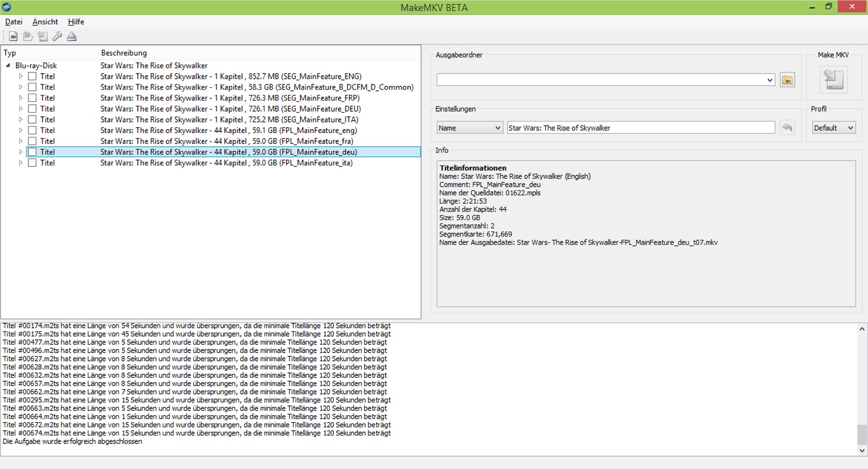This screenshot has height=469, width=868.
Task: Click the revert name arrow icon
Action: pos(787,127)
